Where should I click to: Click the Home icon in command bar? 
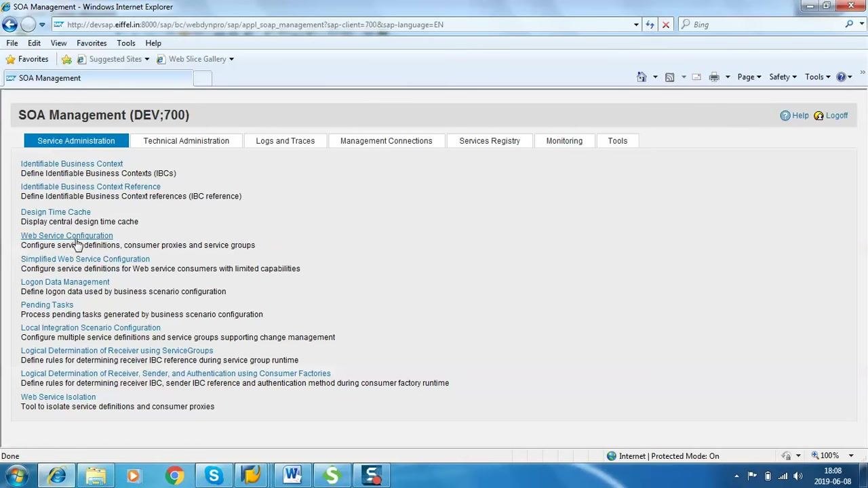(x=642, y=77)
